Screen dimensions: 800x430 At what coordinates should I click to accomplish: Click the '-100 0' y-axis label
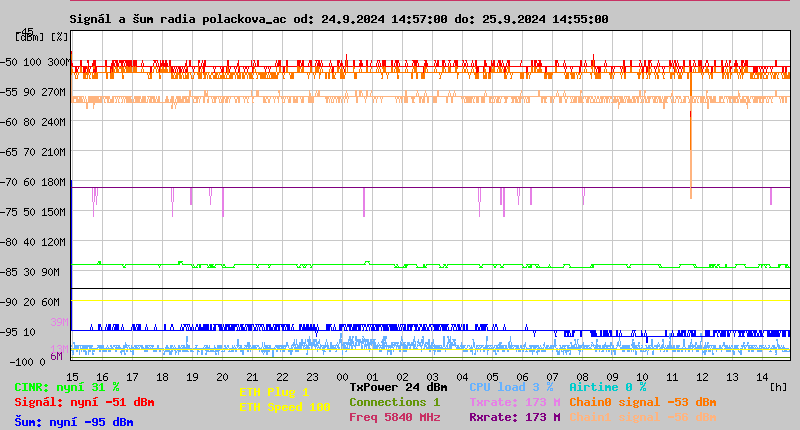click(27, 362)
